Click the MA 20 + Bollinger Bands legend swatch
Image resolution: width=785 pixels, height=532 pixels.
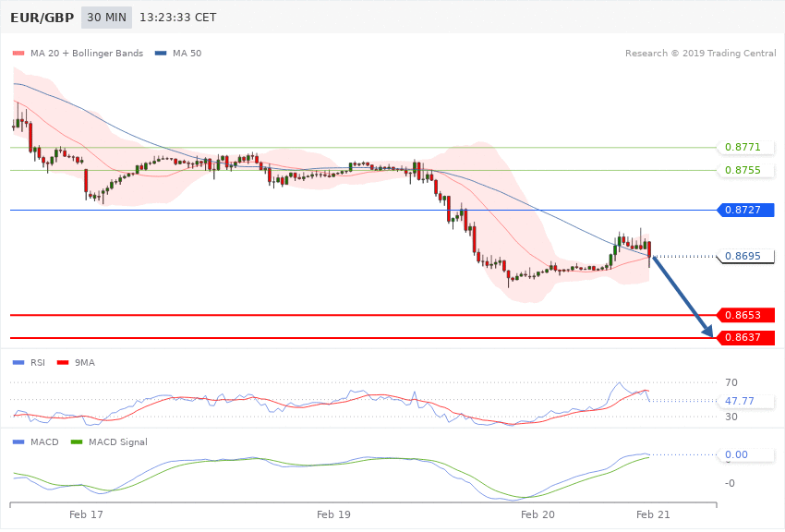click(18, 53)
